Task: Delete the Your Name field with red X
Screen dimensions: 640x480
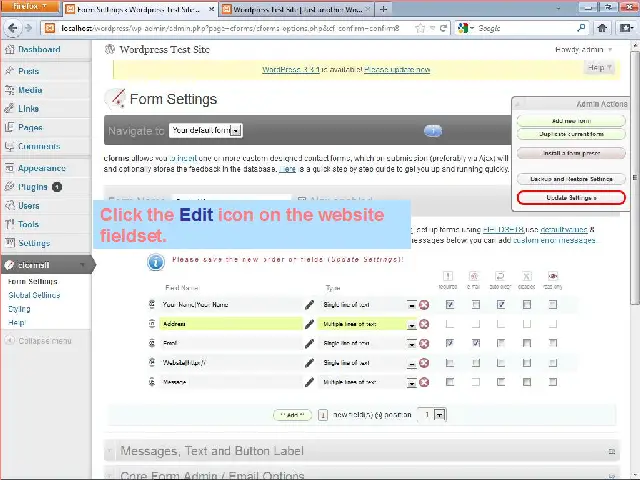Action: 424,305
